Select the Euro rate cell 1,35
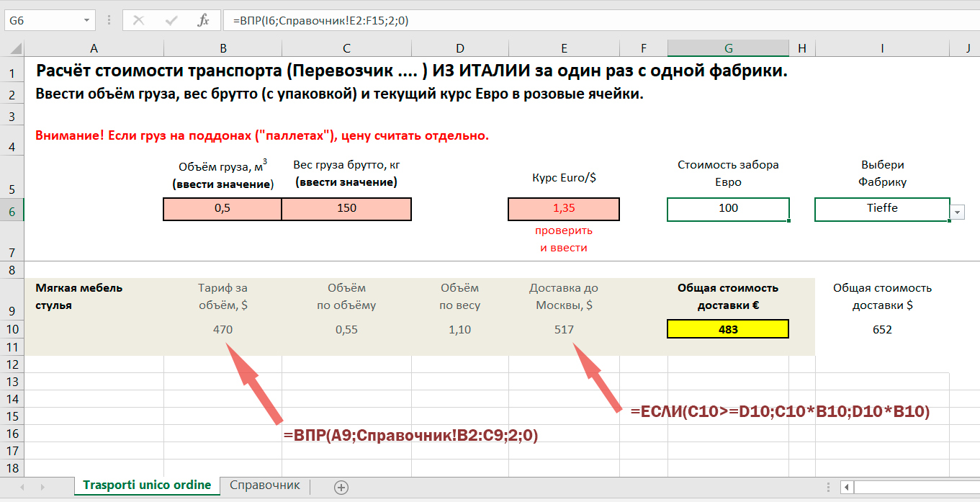 pyautogui.click(x=563, y=209)
